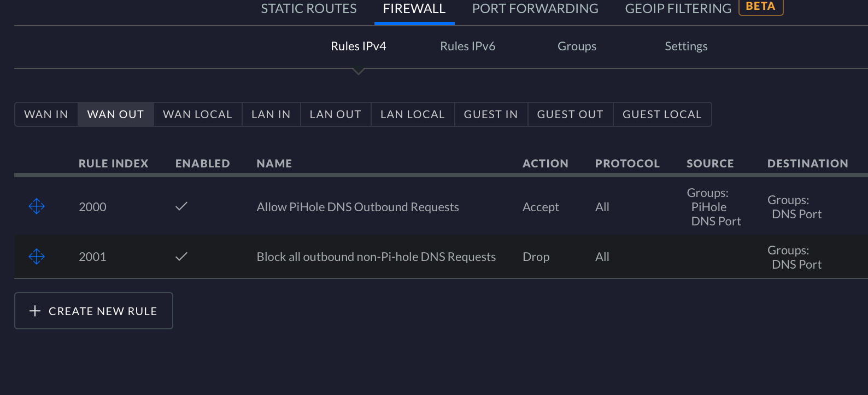The image size is (868, 395).
Task: Go to the firewall Settings sub-tab
Action: 686,46
